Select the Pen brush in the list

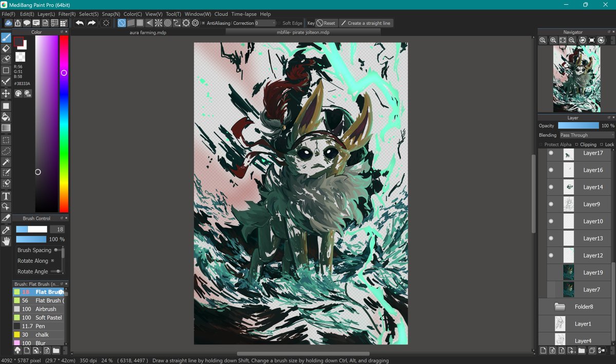point(39,326)
